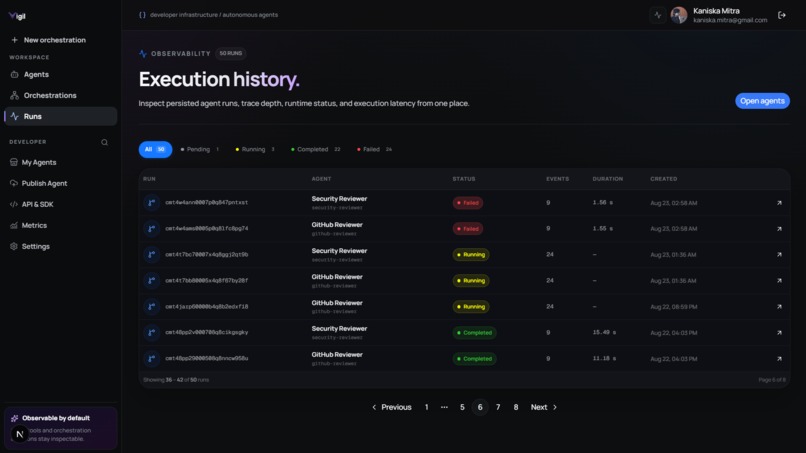Click the branch icon of the 1.55 s run row

pyautogui.click(x=152, y=229)
